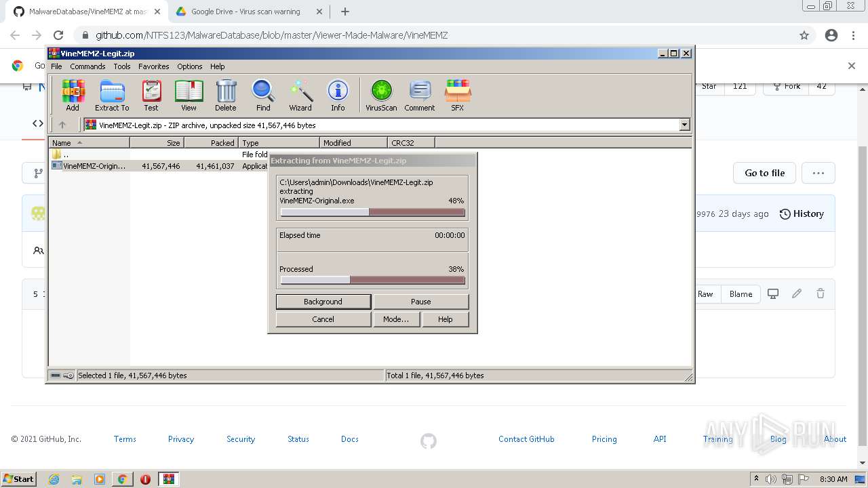868x488 pixels.
Task: Open the Commands menu
Action: pos(87,66)
